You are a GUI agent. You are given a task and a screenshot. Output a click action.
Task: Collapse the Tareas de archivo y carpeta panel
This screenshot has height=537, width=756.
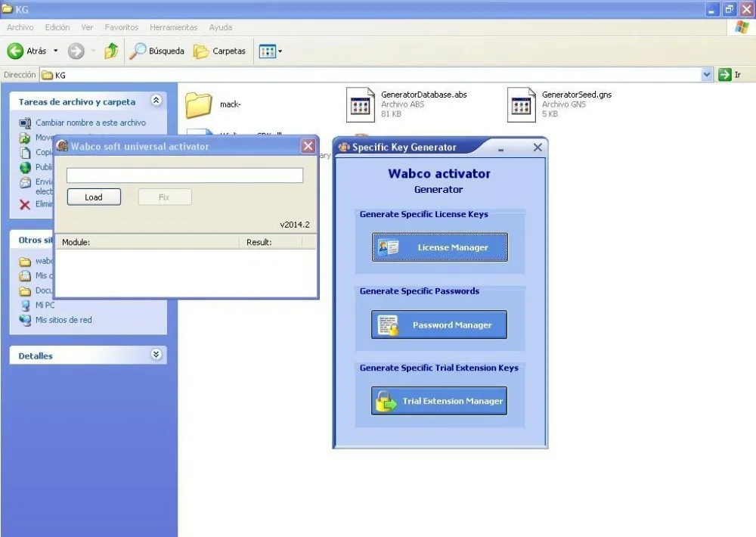pos(156,101)
